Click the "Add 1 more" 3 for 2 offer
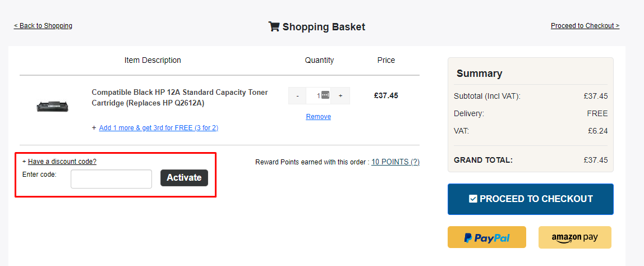 pos(159,128)
